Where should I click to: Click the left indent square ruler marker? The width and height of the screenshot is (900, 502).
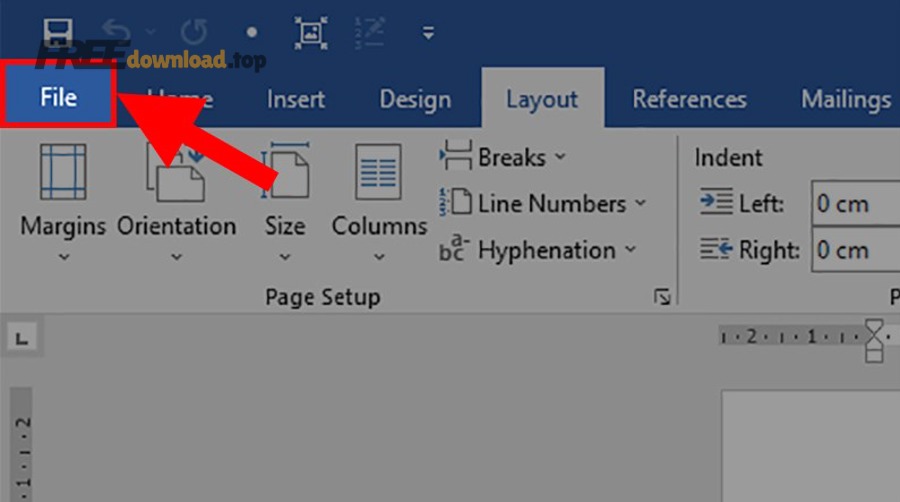click(874, 356)
